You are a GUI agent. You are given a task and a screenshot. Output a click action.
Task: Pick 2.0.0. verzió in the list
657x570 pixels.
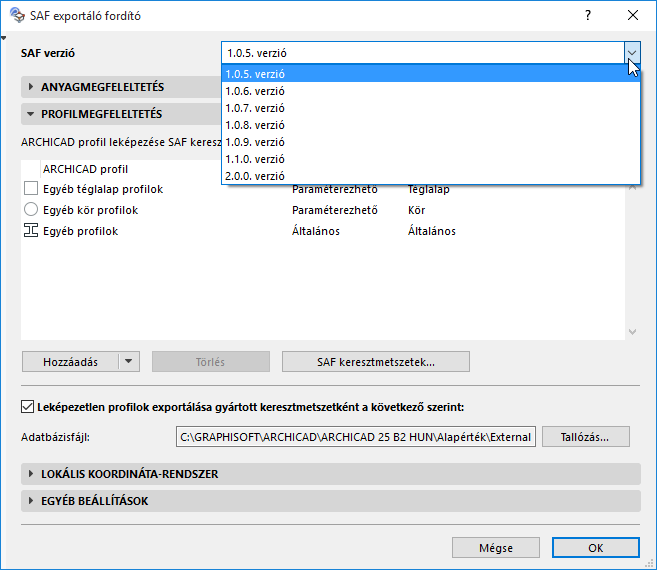431,176
